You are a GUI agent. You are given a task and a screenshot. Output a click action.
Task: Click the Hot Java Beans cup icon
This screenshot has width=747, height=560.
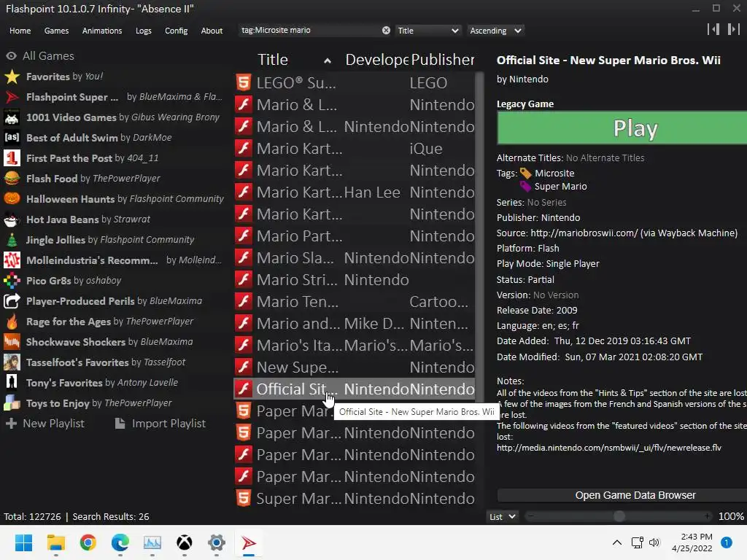12,219
